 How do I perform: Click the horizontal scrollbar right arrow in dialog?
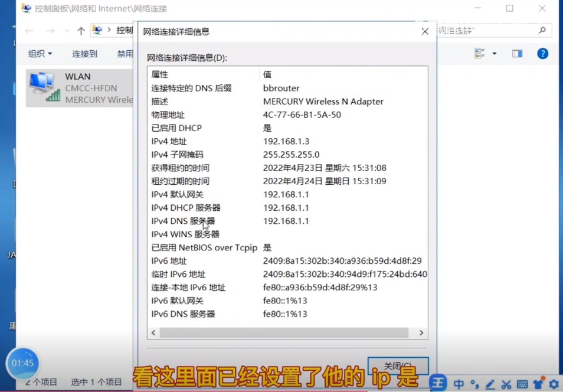(x=421, y=332)
